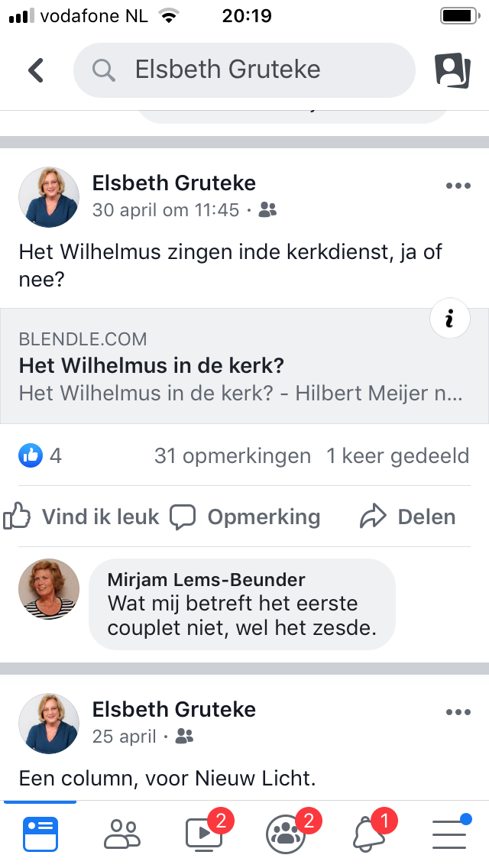Tap the blue like reaction icon

[30, 456]
